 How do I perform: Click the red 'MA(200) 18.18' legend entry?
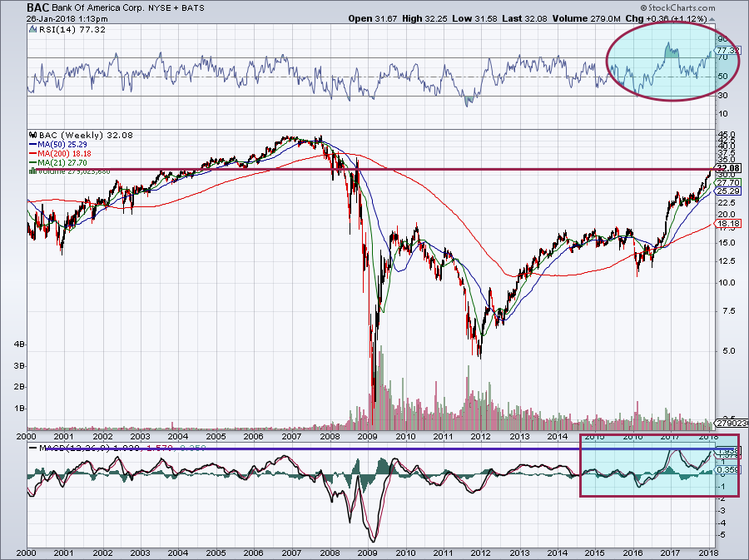pos(60,154)
